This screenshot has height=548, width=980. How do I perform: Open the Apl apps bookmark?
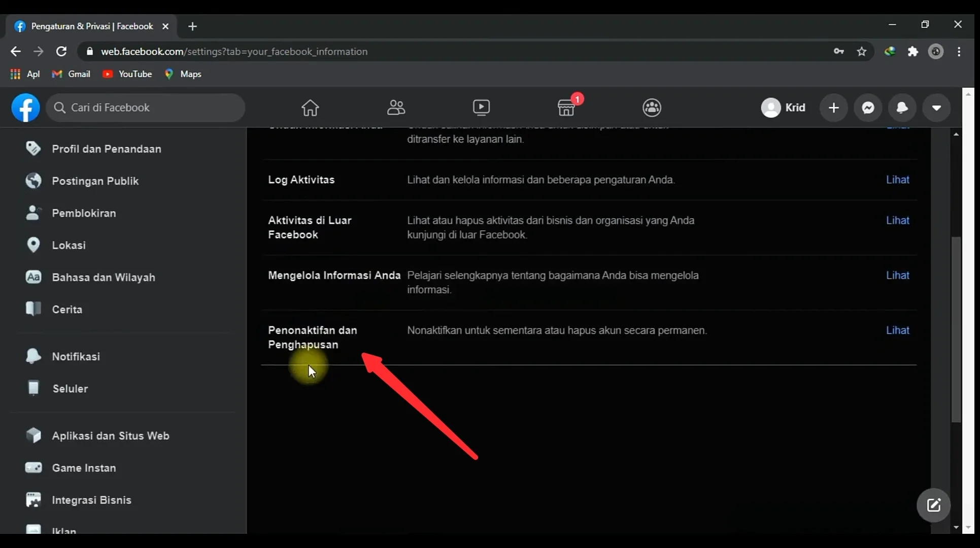tap(25, 74)
